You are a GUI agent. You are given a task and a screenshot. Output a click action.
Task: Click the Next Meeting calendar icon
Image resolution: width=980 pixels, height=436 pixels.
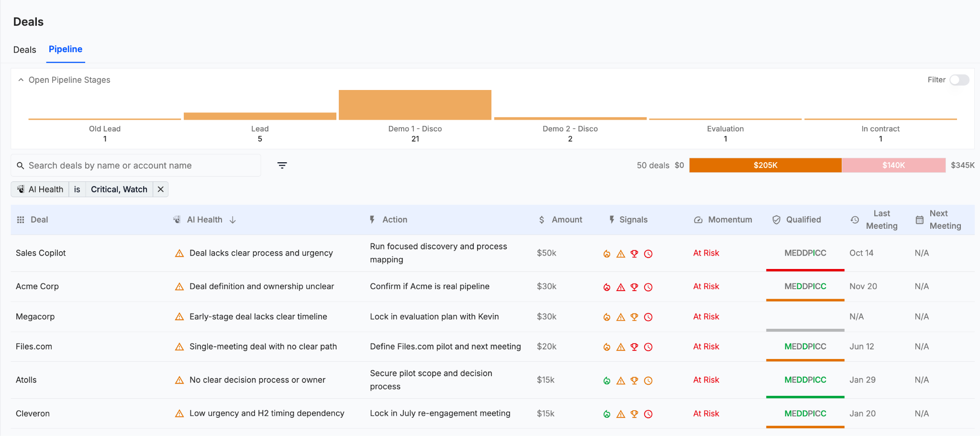pos(920,220)
